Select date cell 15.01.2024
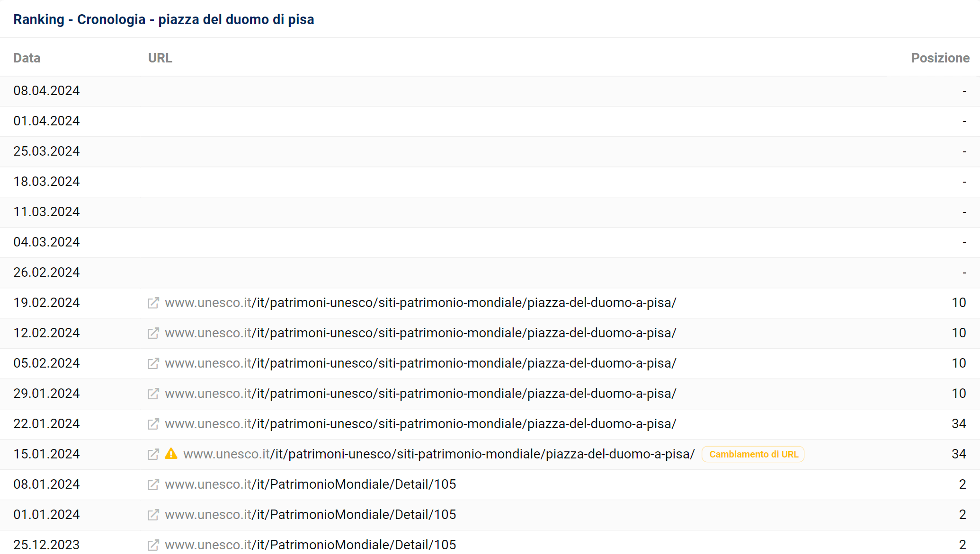 (x=46, y=454)
